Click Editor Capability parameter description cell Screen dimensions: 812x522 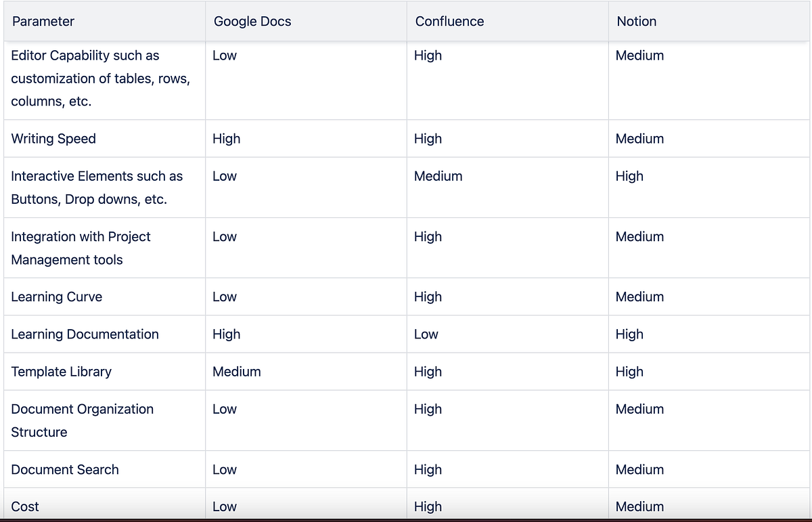click(101, 79)
